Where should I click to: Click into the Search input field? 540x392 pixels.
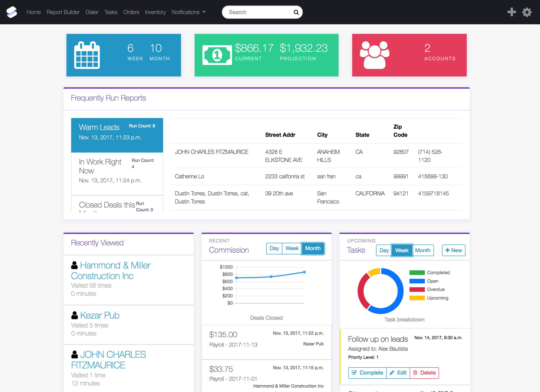[257, 12]
